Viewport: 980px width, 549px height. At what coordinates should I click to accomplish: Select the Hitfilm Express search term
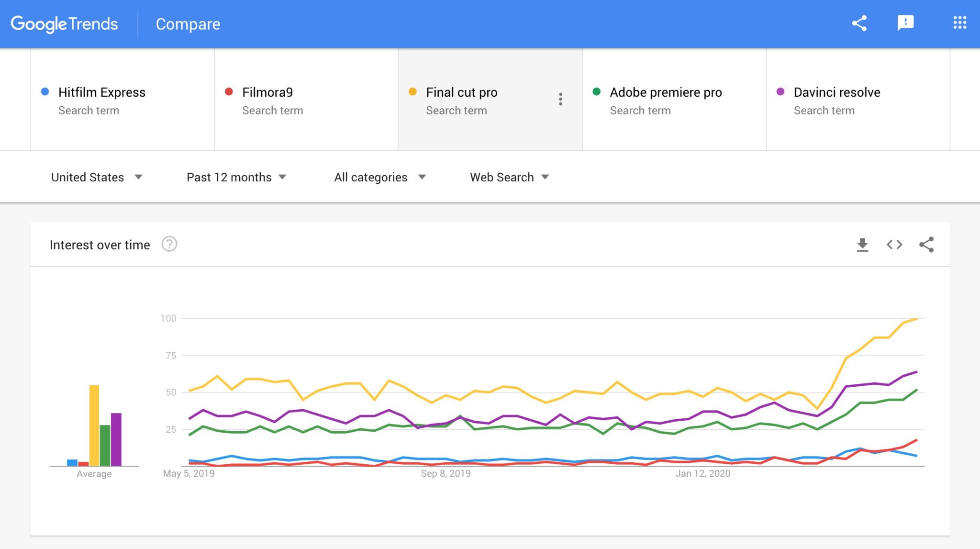point(101,92)
